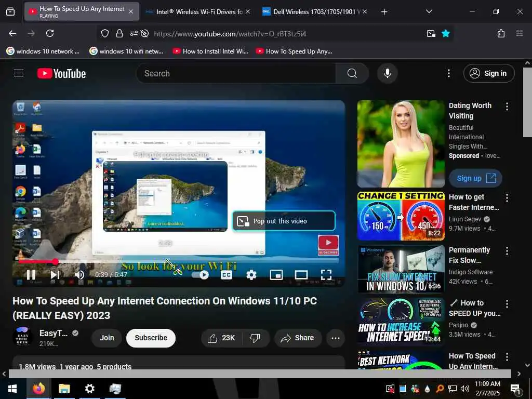This screenshot has height=399, width=532.
Task: Open a new browser tab
Action: click(x=384, y=12)
